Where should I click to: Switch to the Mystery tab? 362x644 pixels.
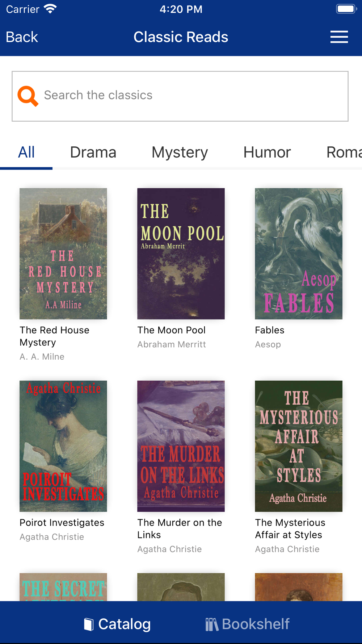click(x=180, y=152)
